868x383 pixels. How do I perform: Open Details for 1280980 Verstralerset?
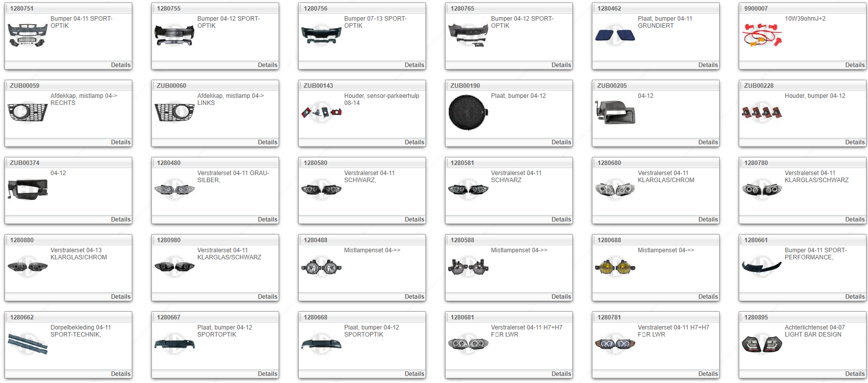pyautogui.click(x=267, y=297)
